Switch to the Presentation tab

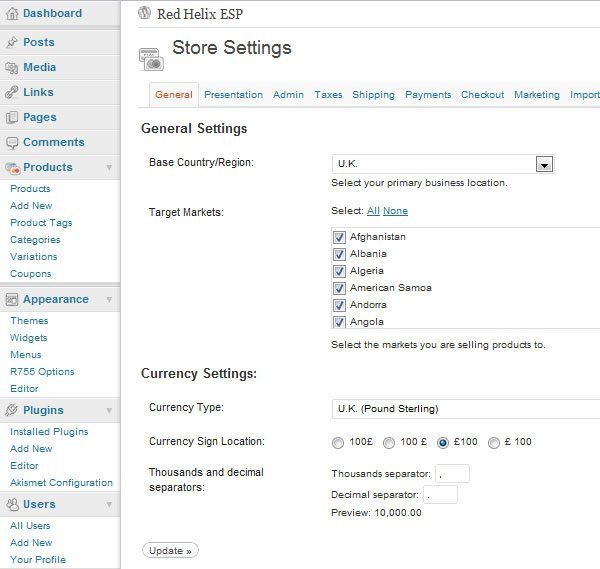click(233, 95)
